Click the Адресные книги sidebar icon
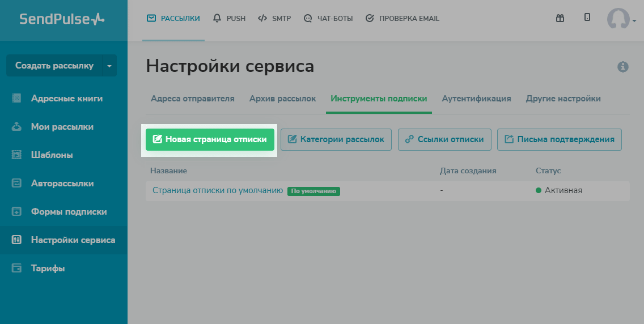Image resolution: width=644 pixels, height=324 pixels. [16, 98]
